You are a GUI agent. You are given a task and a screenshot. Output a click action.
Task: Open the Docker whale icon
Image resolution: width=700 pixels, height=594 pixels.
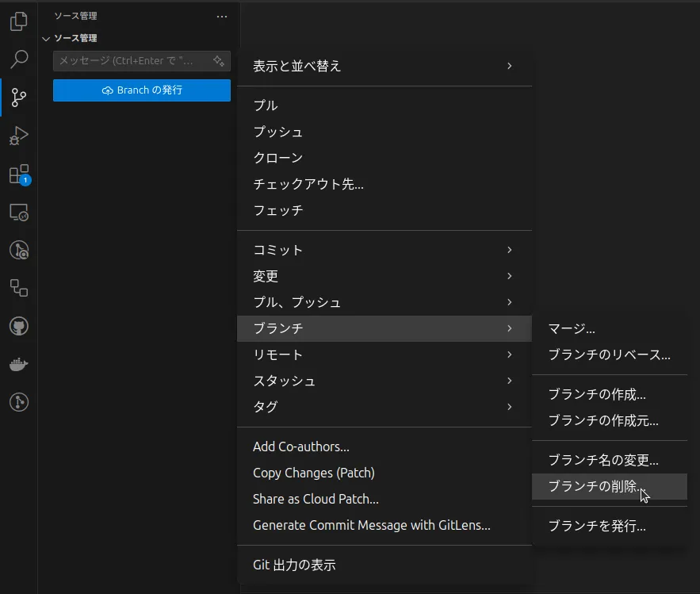click(18, 364)
